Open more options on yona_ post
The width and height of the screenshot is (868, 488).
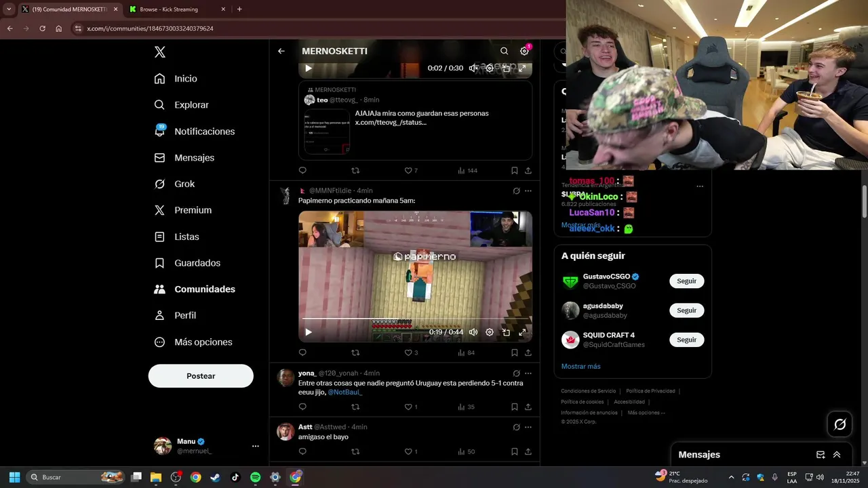528,373
